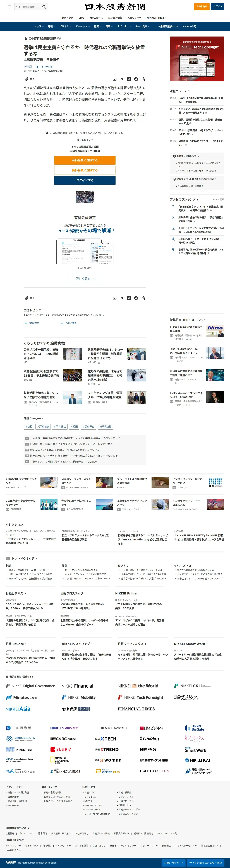Select the #短期決戦 keyword tag
The image size is (230, 868).
coord(105,427)
